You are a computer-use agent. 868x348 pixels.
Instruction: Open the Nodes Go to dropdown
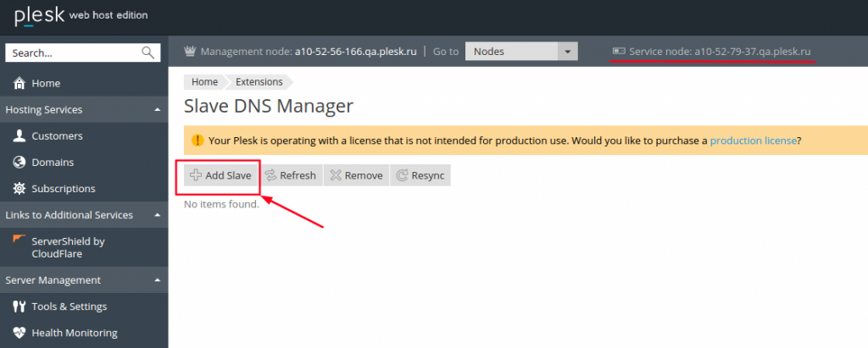[521, 52]
